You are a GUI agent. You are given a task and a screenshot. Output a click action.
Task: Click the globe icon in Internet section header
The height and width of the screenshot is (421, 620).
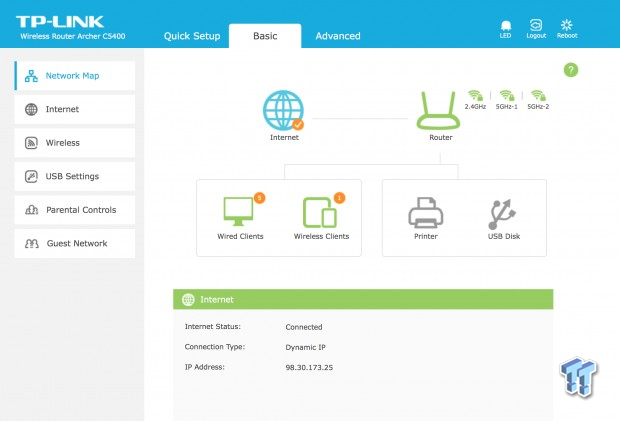click(x=188, y=300)
